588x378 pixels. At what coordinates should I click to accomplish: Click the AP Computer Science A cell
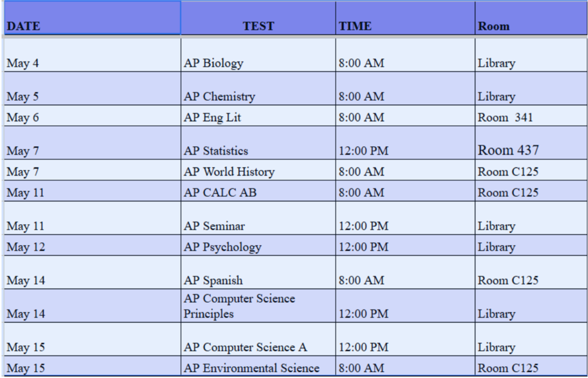258,340
